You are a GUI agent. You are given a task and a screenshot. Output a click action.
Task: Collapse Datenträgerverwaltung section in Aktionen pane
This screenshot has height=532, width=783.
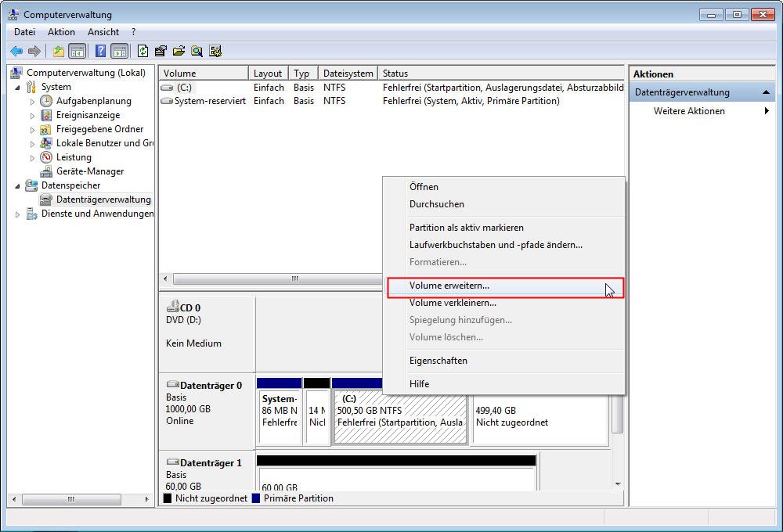tap(766, 92)
